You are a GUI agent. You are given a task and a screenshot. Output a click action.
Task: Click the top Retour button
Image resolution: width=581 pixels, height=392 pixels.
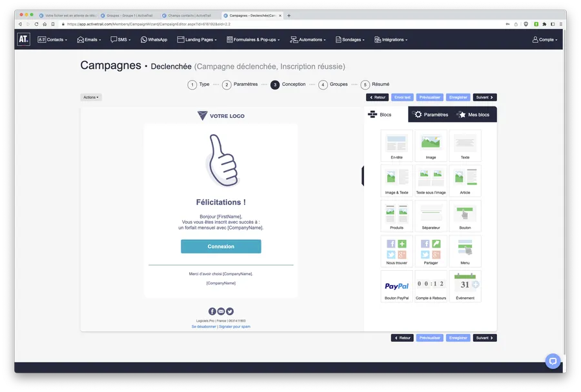click(377, 97)
